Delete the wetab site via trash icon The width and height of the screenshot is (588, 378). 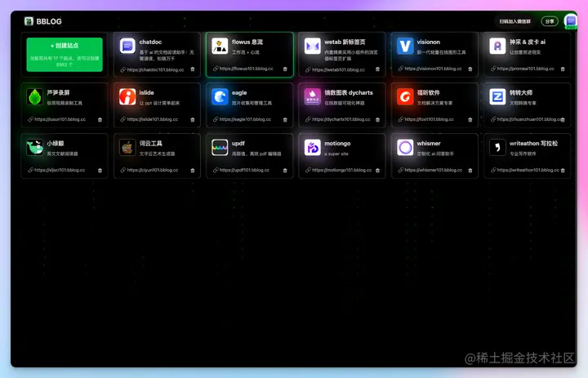(x=377, y=69)
